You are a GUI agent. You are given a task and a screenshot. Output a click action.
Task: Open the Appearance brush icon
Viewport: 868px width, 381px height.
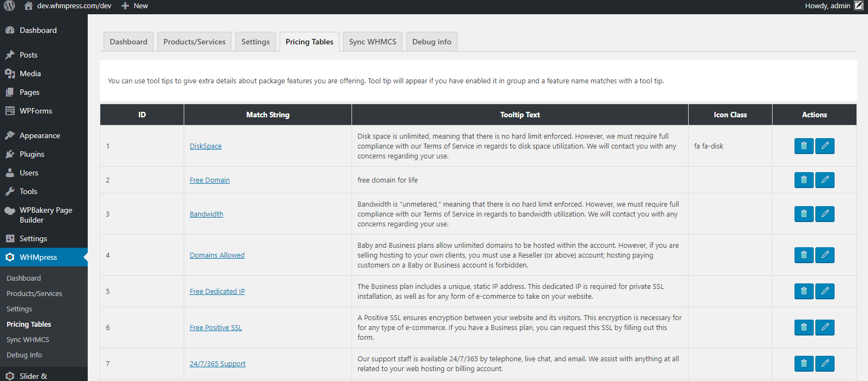coord(10,135)
